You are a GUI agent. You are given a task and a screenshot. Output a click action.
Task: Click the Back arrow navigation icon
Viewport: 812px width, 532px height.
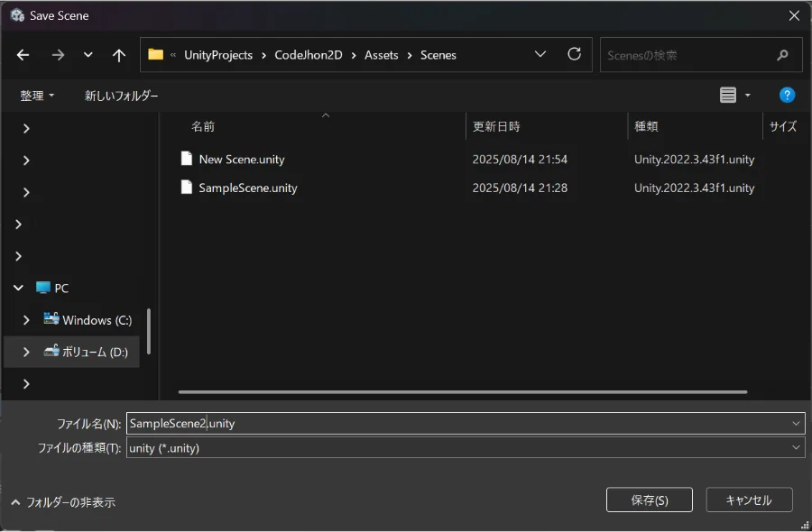(23, 55)
